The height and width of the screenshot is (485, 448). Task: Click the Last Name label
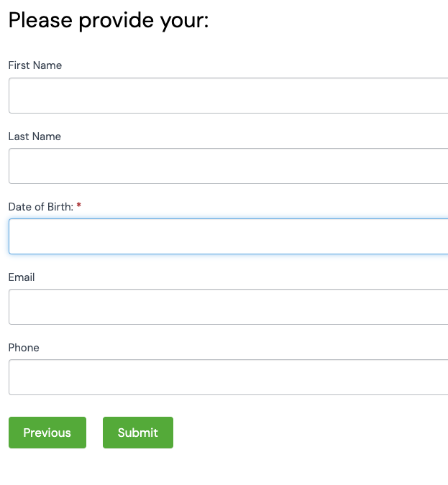pyautogui.click(x=35, y=137)
